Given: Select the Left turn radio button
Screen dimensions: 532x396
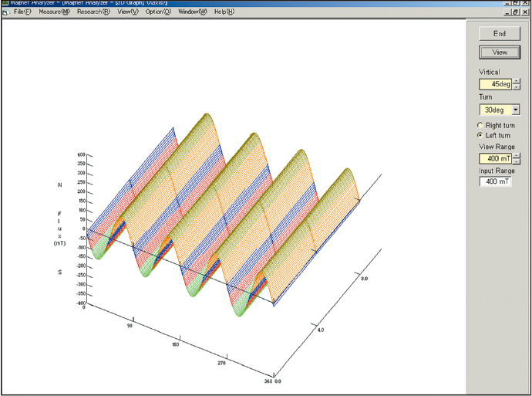Looking at the screenshot, I should click(x=482, y=135).
